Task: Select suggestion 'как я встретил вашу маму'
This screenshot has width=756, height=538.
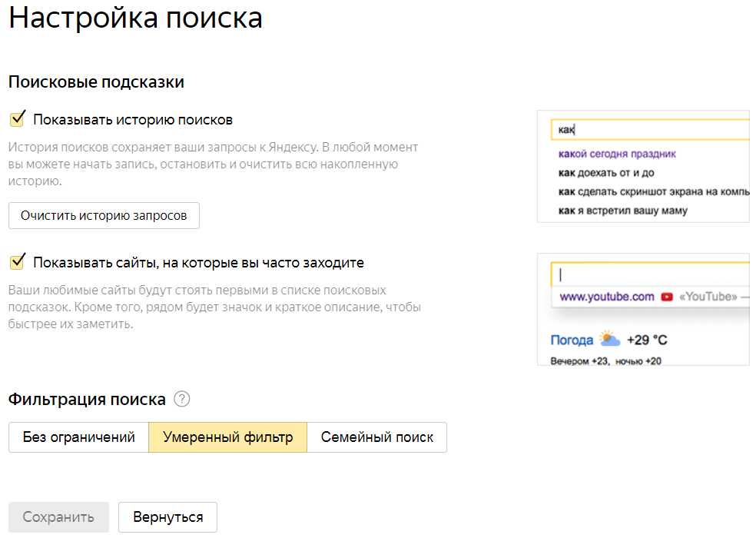Action: tap(622, 211)
